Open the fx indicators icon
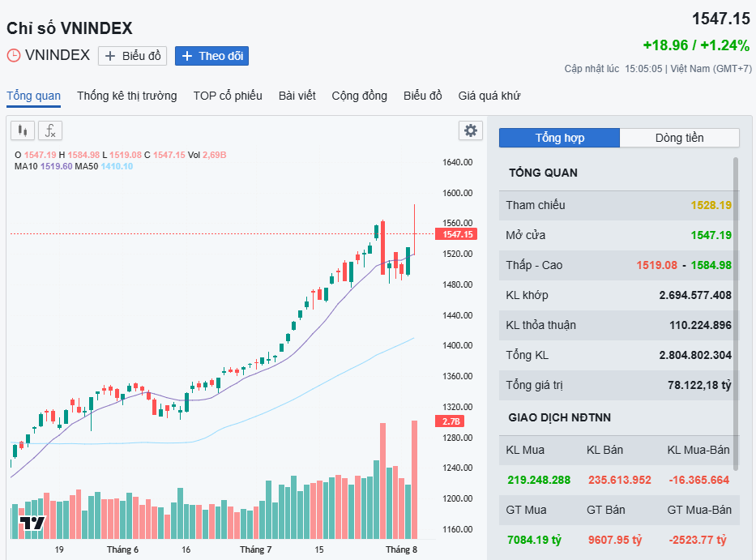756x560 pixels. coord(50,130)
